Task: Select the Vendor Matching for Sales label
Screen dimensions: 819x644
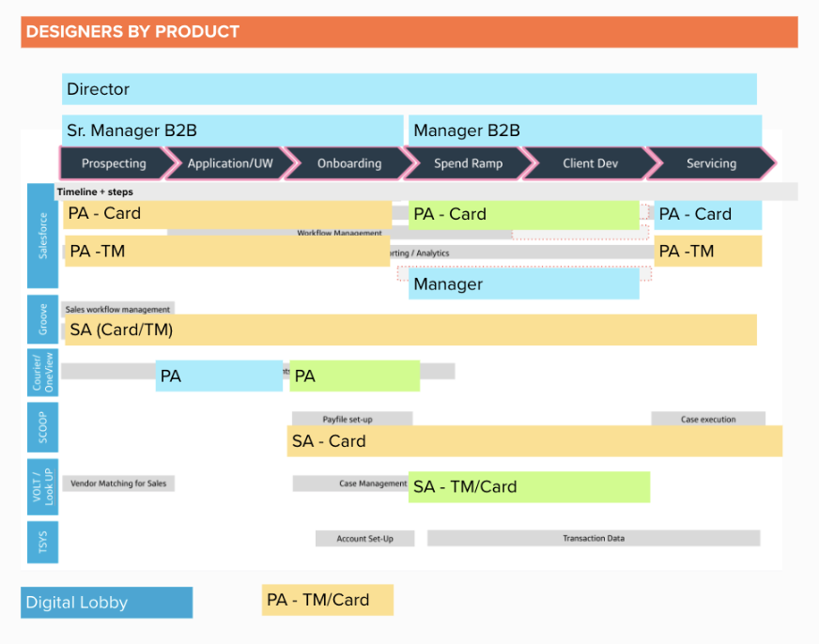Action: [117, 483]
